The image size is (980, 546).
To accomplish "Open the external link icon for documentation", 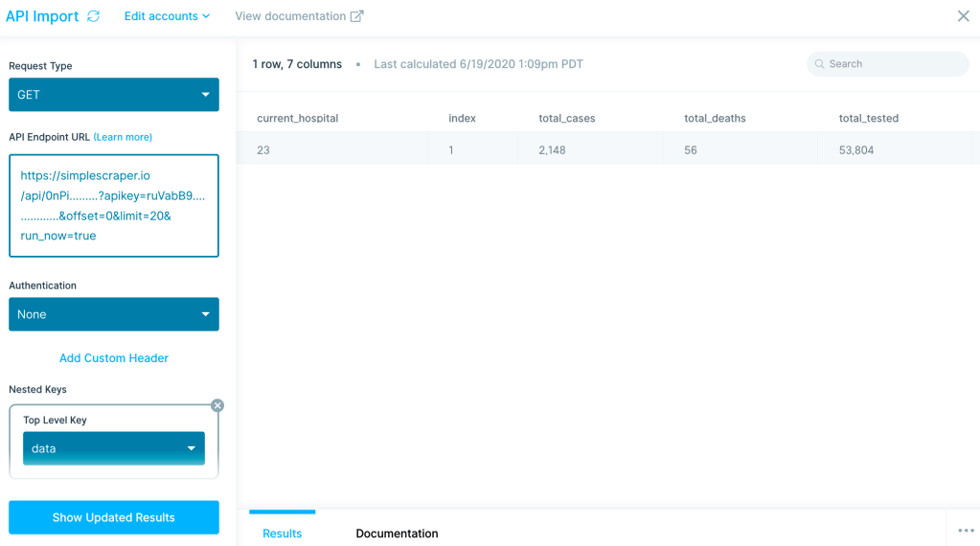I will [357, 16].
